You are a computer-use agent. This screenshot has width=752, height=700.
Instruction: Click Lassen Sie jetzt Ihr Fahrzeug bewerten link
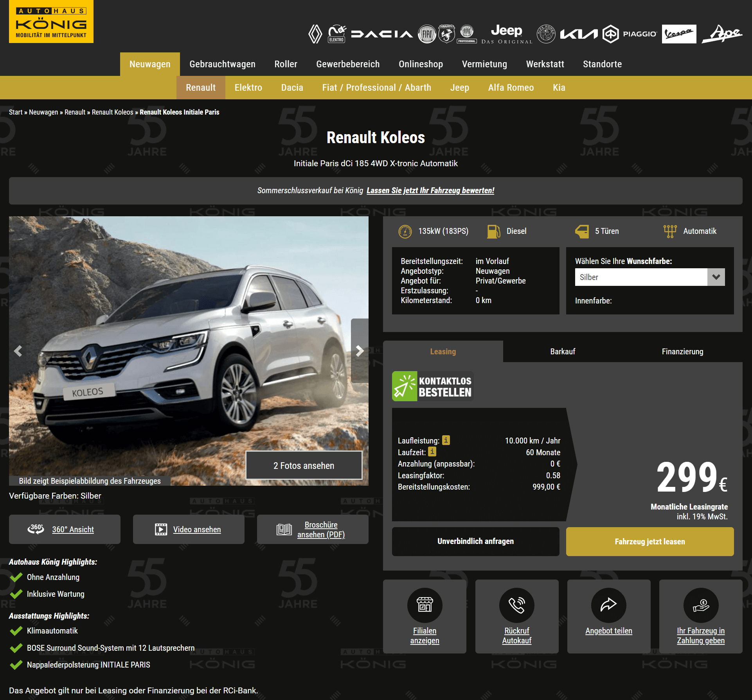430,190
